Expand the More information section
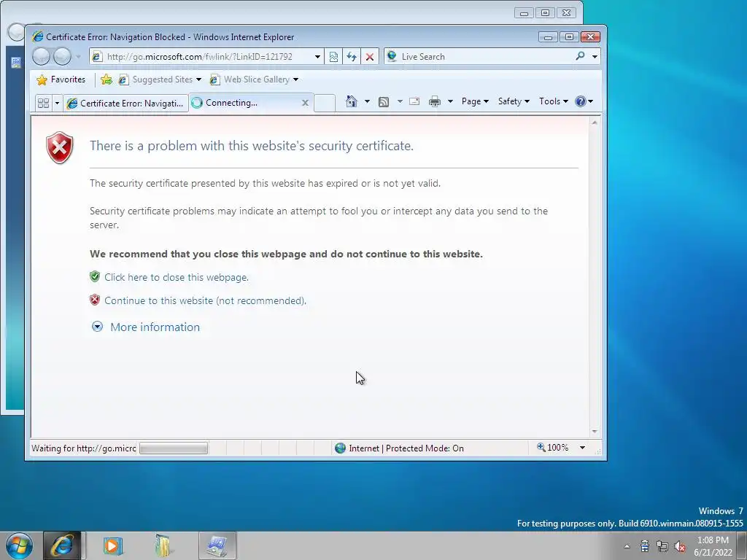 pyautogui.click(x=145, y=327)
